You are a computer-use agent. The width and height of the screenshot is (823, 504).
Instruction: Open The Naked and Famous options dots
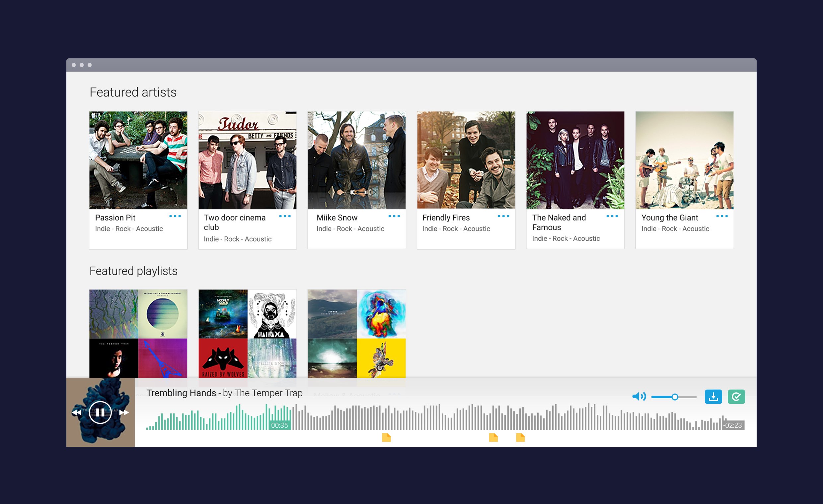click(612, 216)
